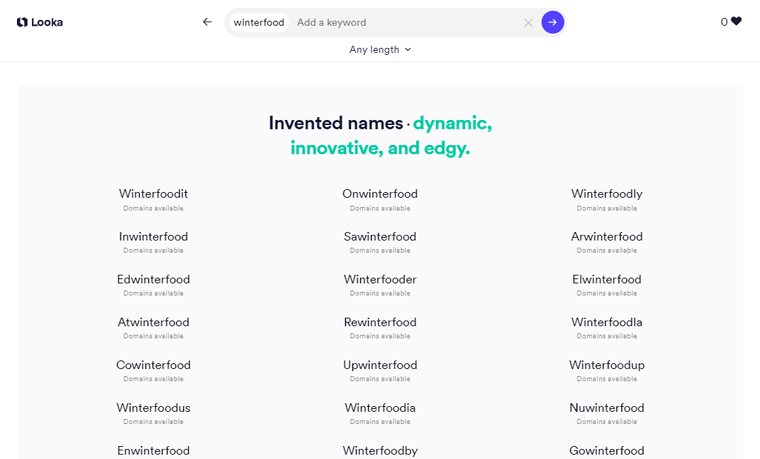760x459 pixels.
Task: Click the Looka logo
Action: (x=40, y=22)
